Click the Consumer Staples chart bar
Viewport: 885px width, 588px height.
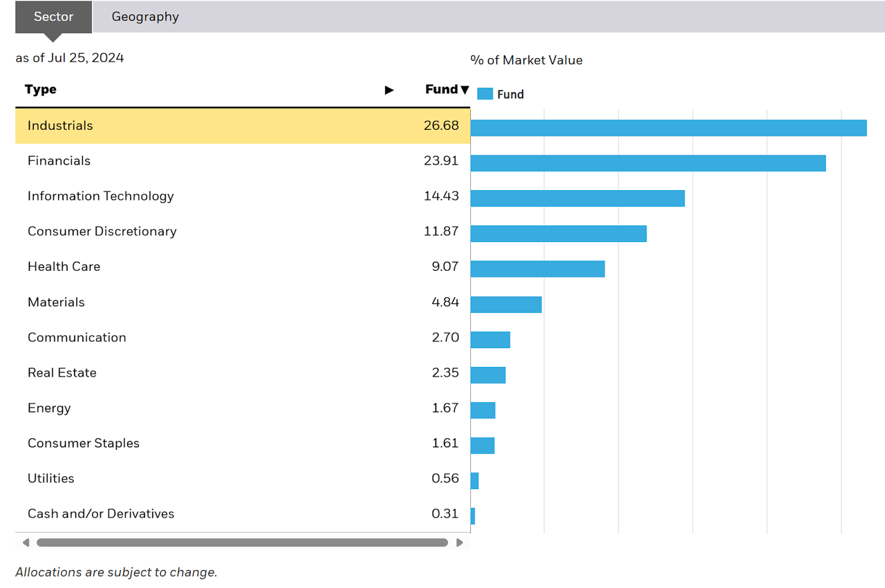483,445
